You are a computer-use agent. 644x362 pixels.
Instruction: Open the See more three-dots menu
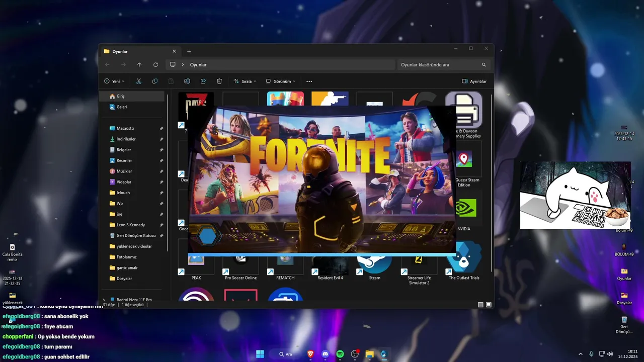[309, 81]
